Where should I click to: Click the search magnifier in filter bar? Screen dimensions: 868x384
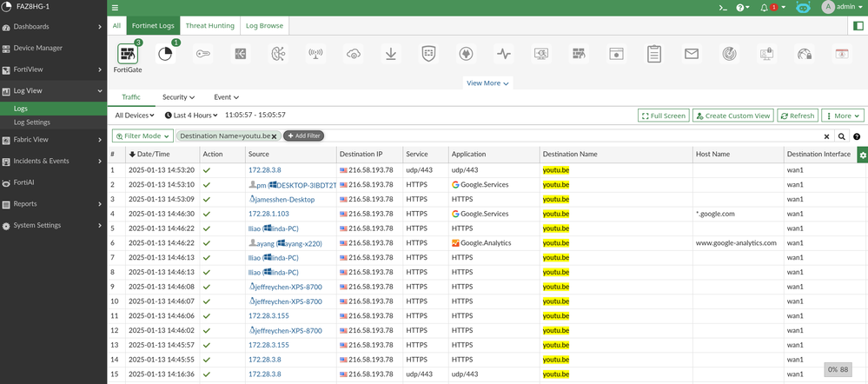(x=841, y=136)
